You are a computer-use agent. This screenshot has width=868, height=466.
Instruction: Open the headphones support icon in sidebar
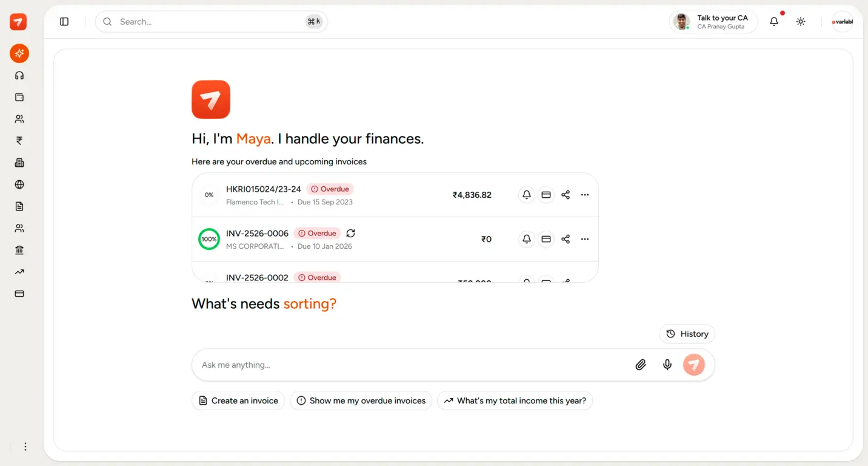(19, 75)
